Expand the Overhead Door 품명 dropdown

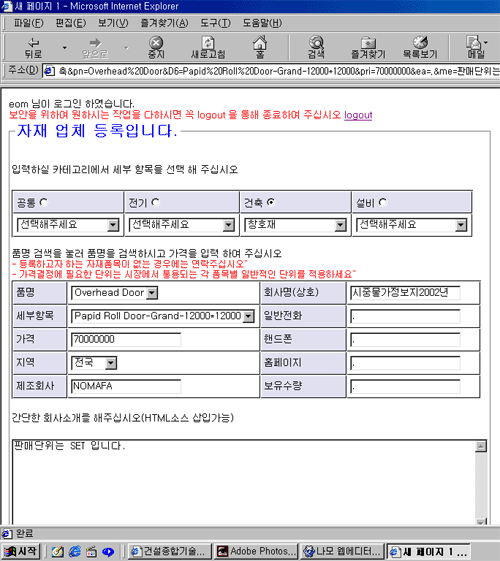[114, 293]
